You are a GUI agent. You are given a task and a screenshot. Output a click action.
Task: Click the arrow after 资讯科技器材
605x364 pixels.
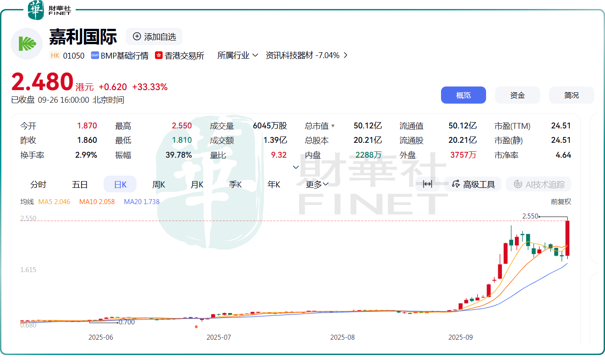click(x=346, y=55)
